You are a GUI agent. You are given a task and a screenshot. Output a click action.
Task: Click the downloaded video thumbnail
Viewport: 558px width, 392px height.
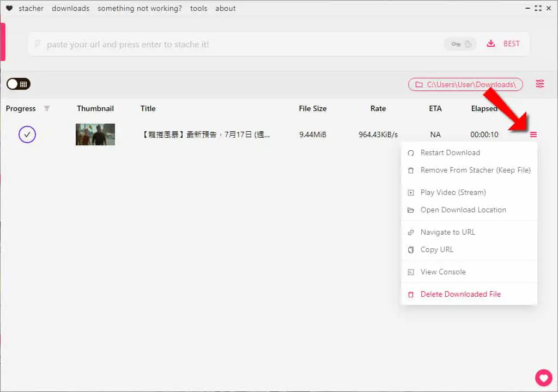tap(95, 134)
